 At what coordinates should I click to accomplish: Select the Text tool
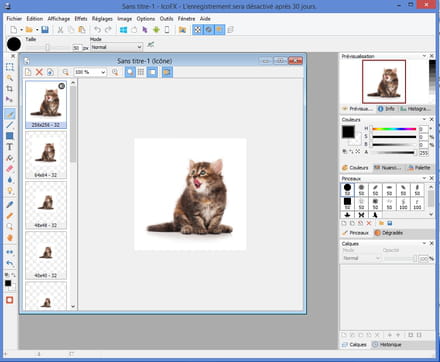coord(10,147)
